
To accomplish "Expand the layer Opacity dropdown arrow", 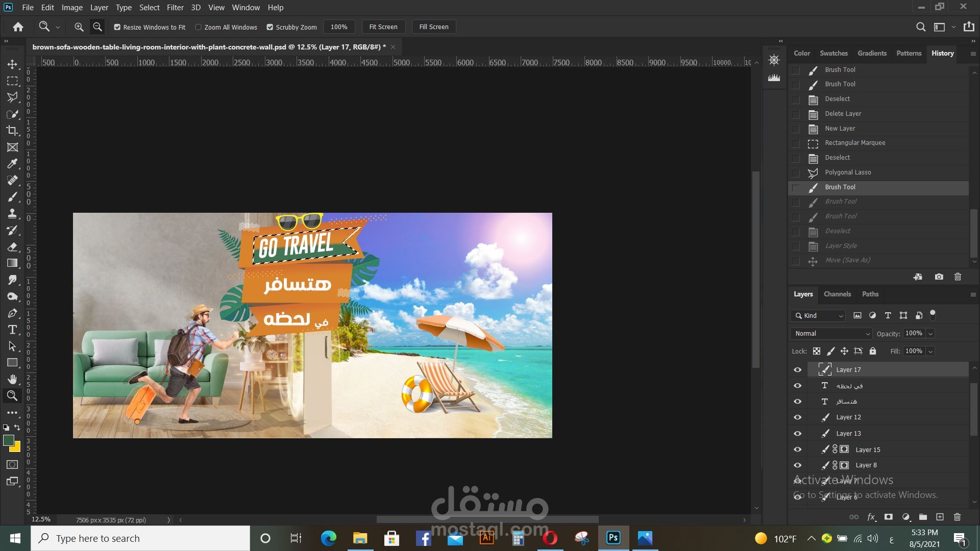I will (930, 334).
